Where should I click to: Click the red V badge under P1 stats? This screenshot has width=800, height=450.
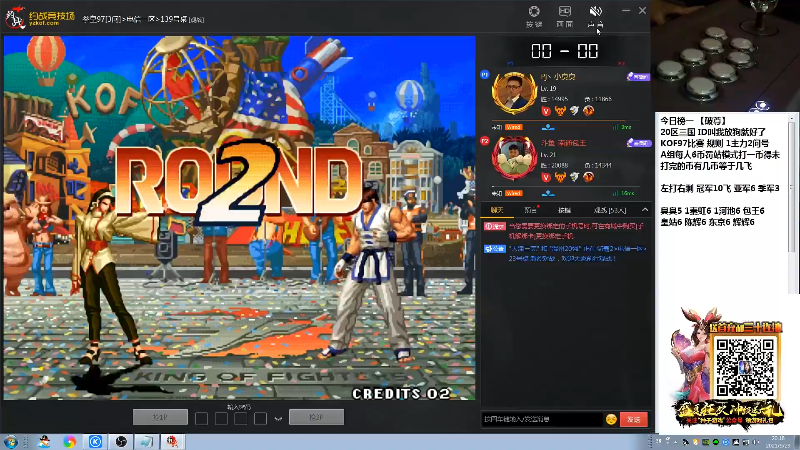[x=546, y=111]
